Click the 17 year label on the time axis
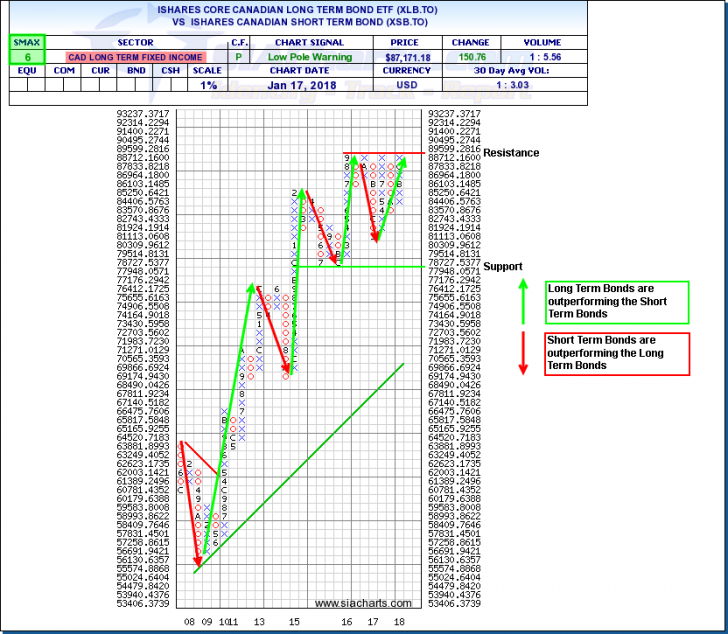Image resolution: width=728 pixels, height=634 pixels. (373, 621)
